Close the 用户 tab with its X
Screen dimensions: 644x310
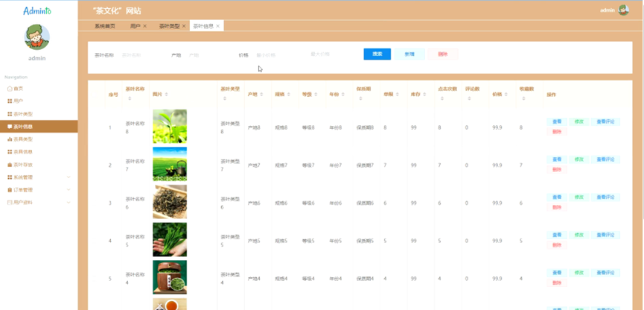tap(145, 26)
